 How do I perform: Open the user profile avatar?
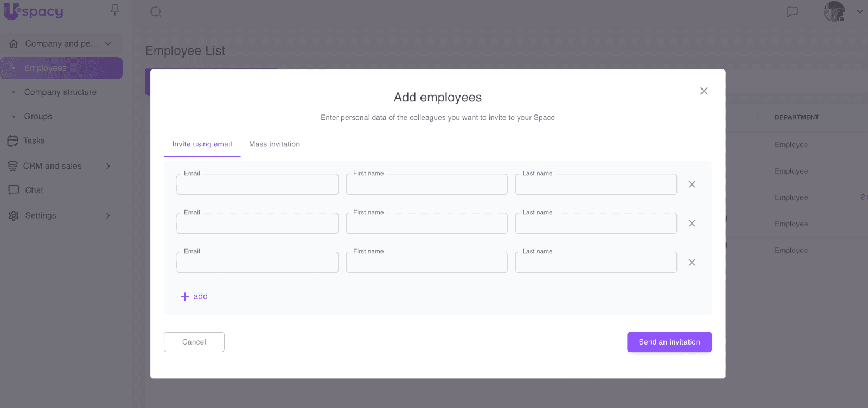(834, 11)
